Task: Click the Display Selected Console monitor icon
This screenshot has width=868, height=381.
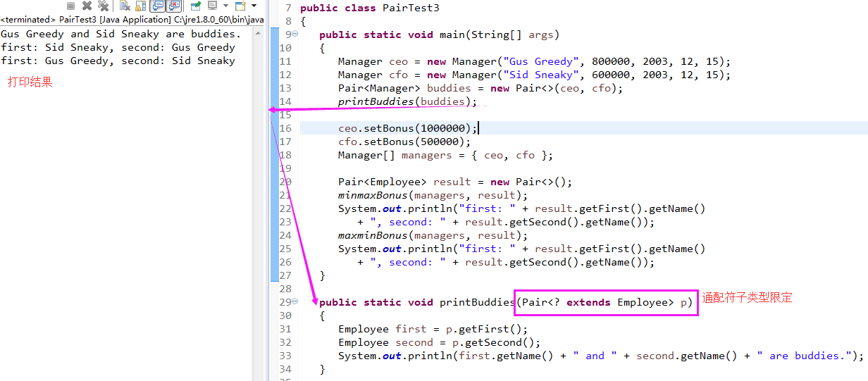Action: [212, 6]
